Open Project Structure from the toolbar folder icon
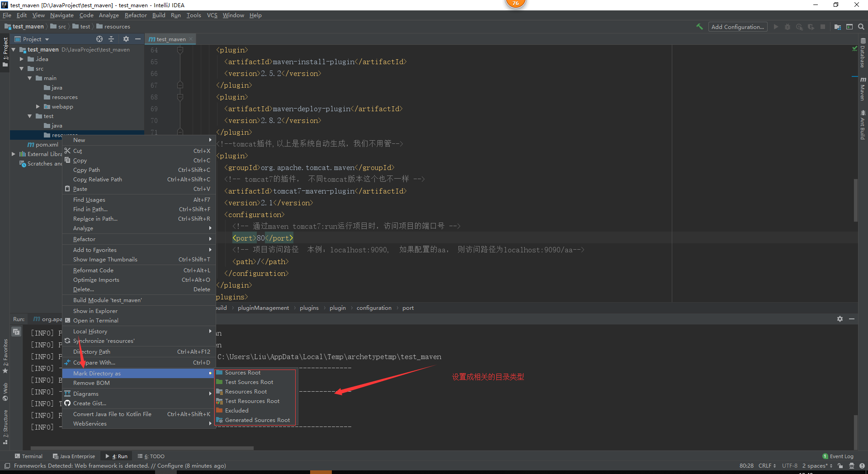 (837, 27)
